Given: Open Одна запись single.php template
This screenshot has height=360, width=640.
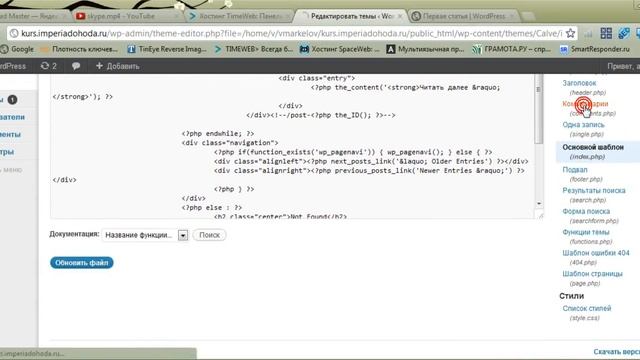Looking at the screenshot, I should 583,124.
